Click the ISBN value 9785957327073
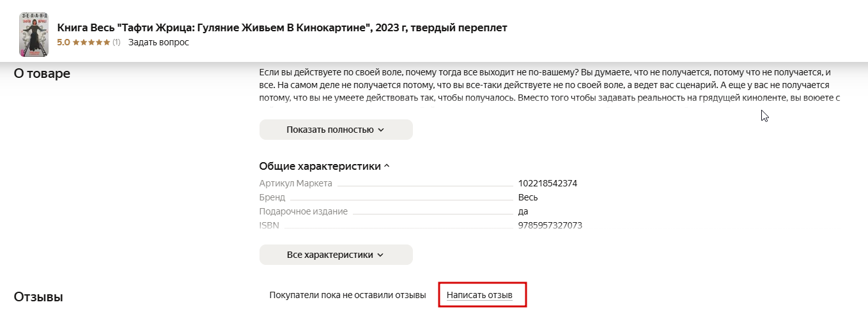Screen dimensions: 868x323 coord(550,225)
